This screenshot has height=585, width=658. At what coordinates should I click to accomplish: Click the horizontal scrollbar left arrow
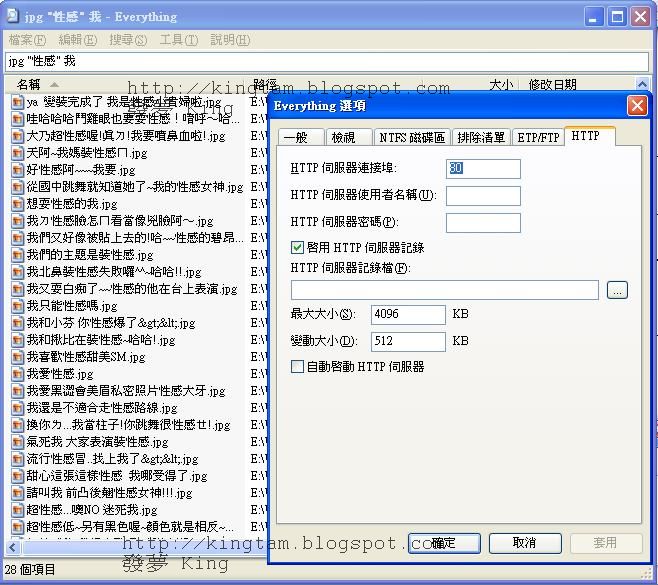[x=13, y=547]
